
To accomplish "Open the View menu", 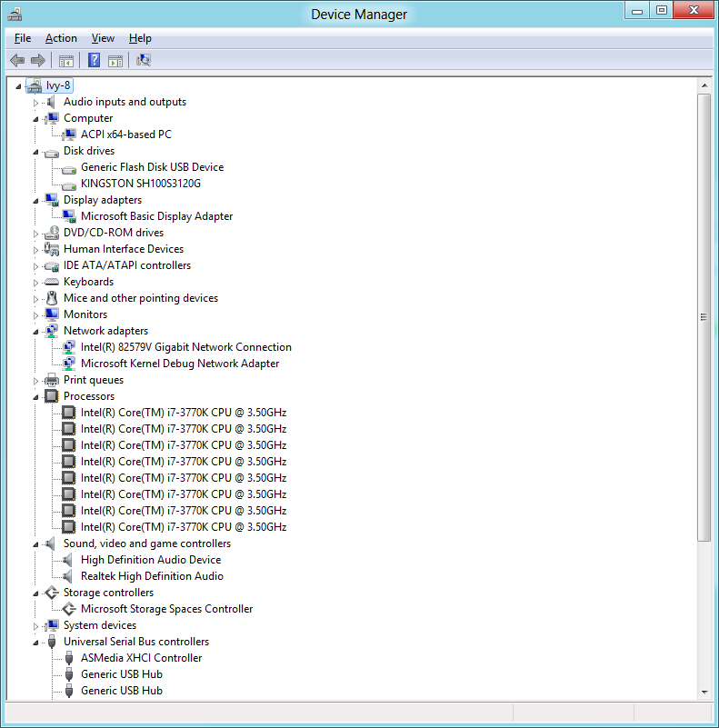I will click(x=103, y=38).
